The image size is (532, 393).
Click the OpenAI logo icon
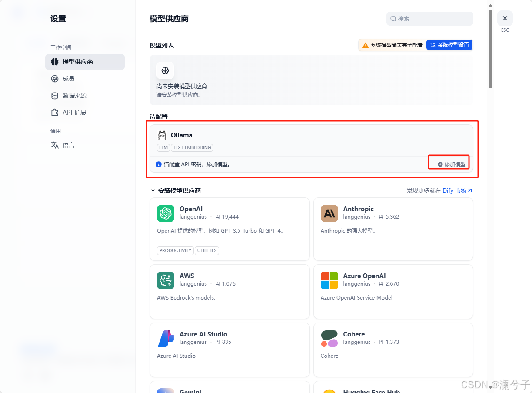click(x=166, y=213)
